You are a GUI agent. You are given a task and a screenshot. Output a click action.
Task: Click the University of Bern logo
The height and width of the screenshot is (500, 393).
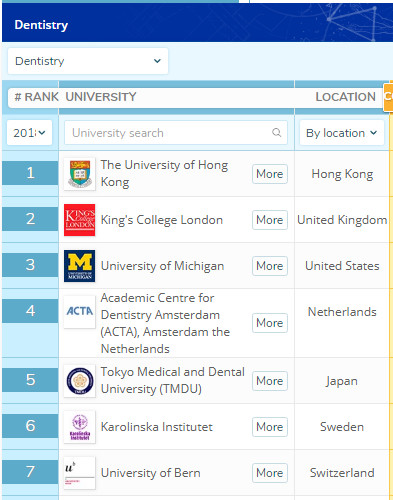click(79, 473)
